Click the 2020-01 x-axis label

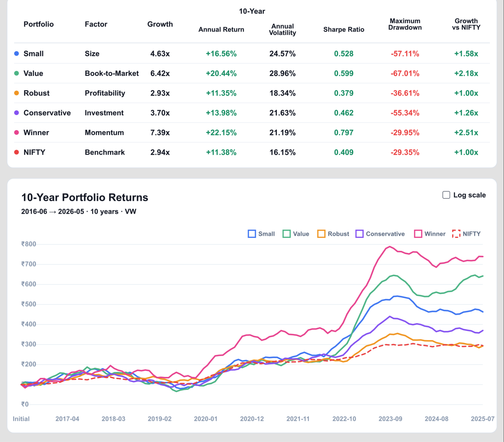[x=206, y=419]
